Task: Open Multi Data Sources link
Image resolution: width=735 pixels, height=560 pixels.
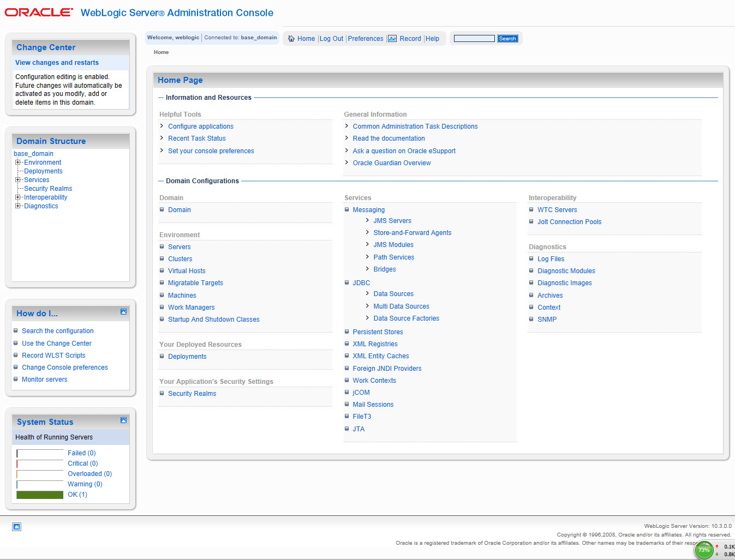Action: click(x=402, y=306)
